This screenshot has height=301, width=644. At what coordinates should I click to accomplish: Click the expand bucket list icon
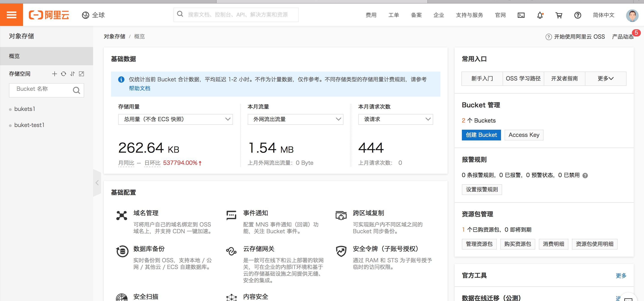click(x=81, y=74)
